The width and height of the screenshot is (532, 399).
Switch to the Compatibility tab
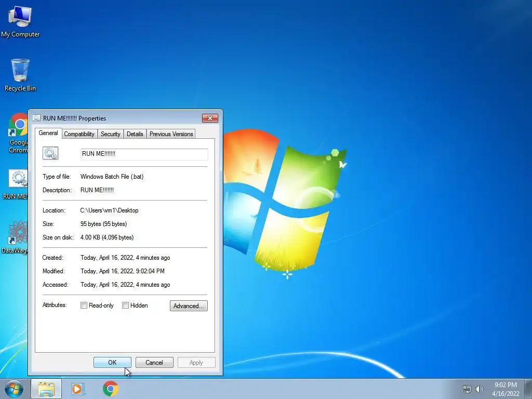[x=79, y=134]
